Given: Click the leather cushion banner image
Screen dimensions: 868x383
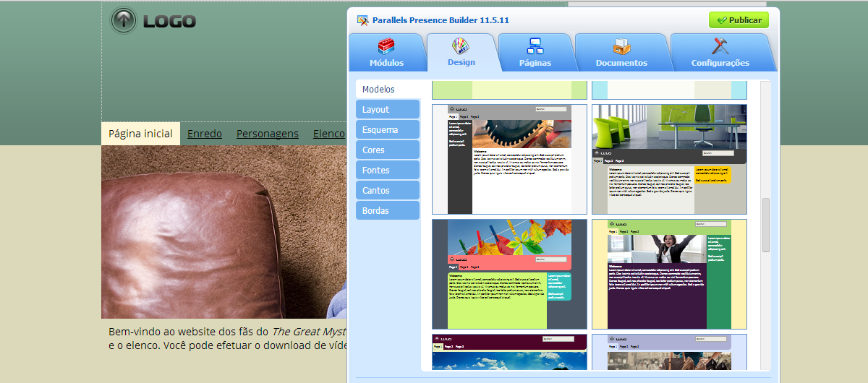Looking at the screenshot, I should [224, 232].
